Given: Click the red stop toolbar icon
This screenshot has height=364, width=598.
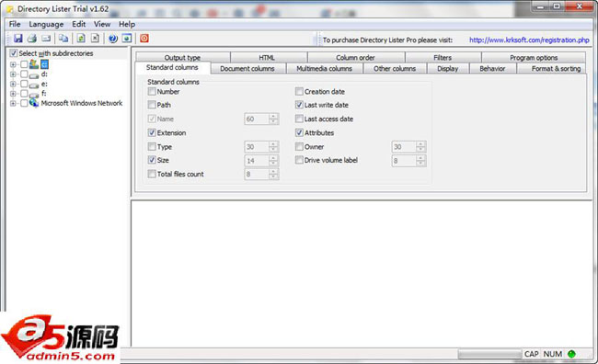Looking at the screenshot, I should click(x=144, y=39).
